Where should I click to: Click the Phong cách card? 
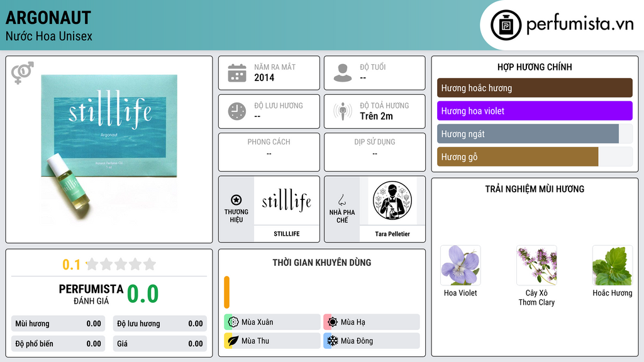(x=269, y=152)
